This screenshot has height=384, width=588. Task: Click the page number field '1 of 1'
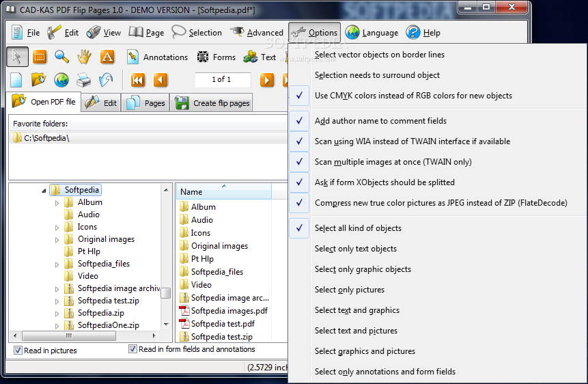click(223, 79)
